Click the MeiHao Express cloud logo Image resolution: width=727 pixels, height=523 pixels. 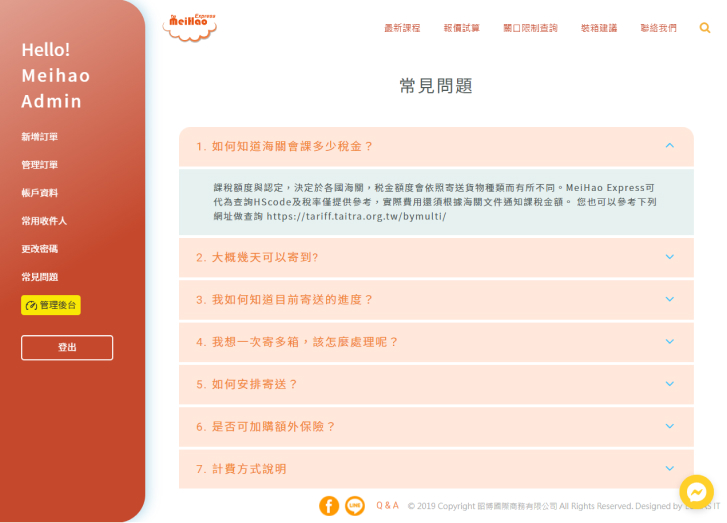190,28
